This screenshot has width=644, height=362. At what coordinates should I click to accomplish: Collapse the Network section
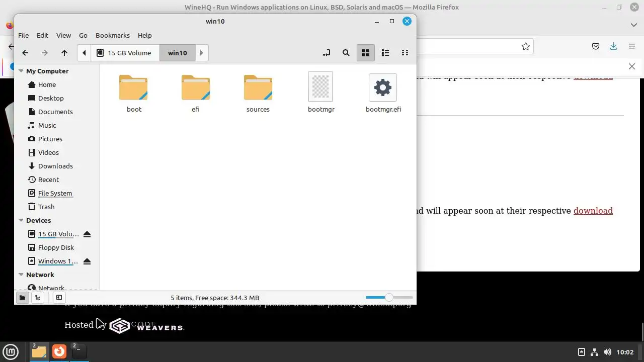click(x=21, y=275)
